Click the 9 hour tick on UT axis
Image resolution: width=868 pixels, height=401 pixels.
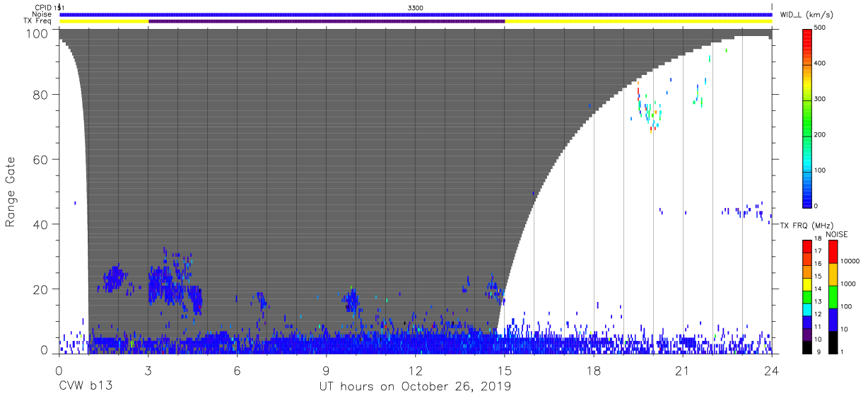327,371
